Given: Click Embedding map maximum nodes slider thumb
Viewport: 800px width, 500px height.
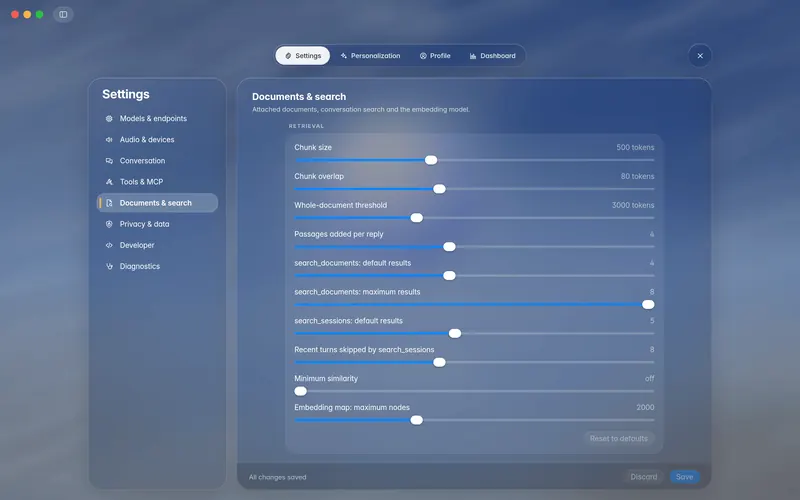Looking at the screenshot, I should coord(417,420).
